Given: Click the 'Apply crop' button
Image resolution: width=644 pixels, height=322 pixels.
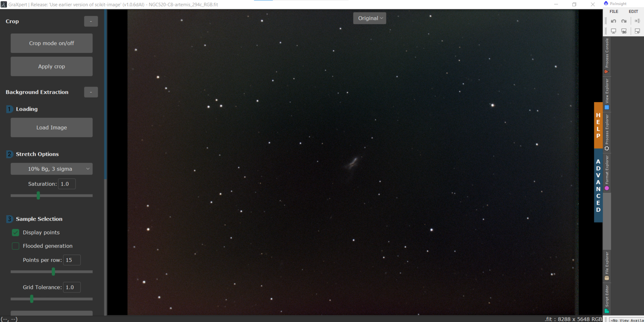Looking at the screenshot, I should point(52,66).
